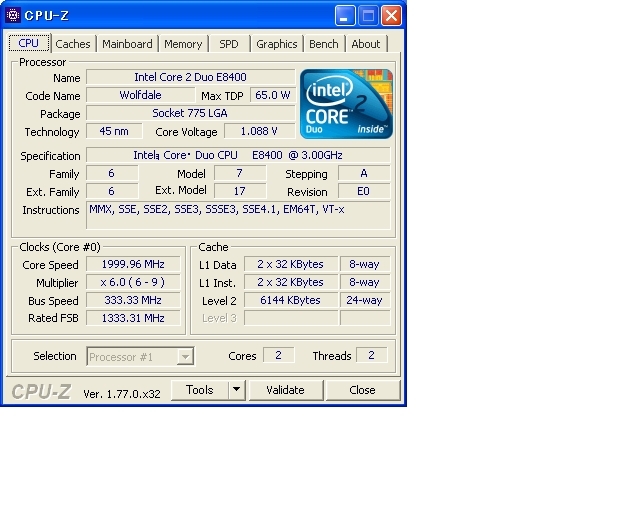Minimize the CPU-Z window
The height and width of the screenshot is (512, 640).
click(x=345, y=16)
